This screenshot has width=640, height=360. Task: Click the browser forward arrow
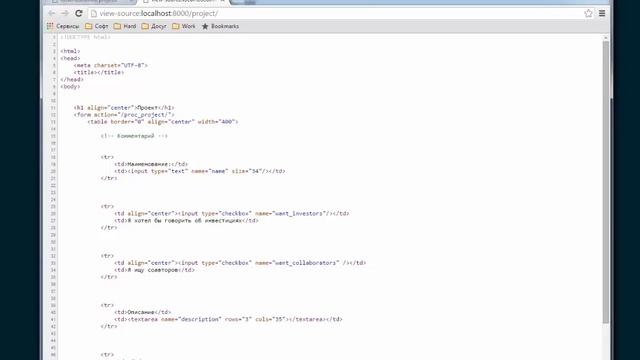(65, 13)
